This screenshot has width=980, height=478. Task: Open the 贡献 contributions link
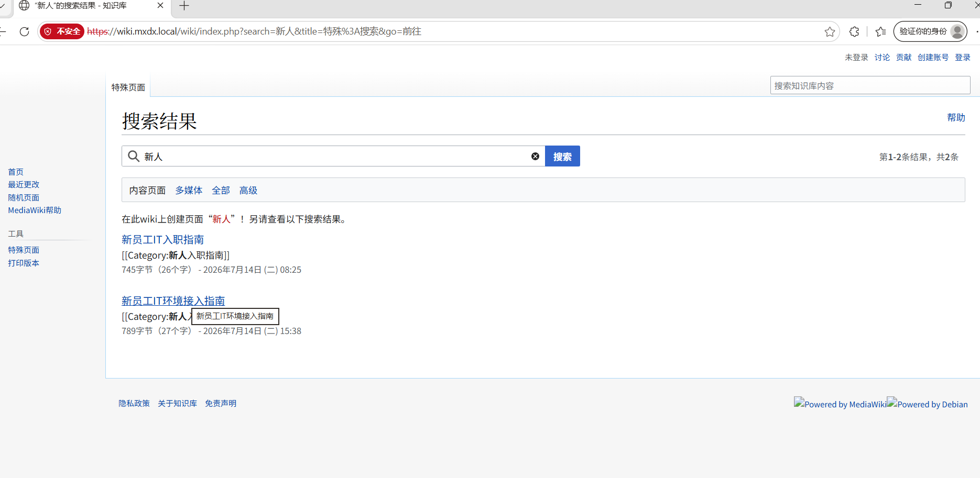tap(903, 58)
